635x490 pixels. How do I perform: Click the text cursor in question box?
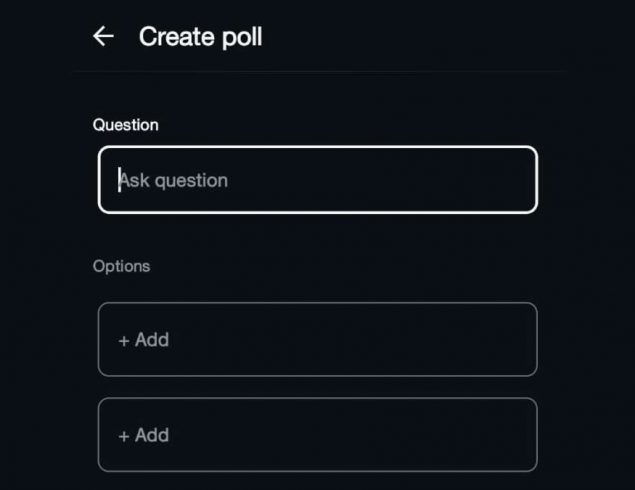click(x=119, y=180)
